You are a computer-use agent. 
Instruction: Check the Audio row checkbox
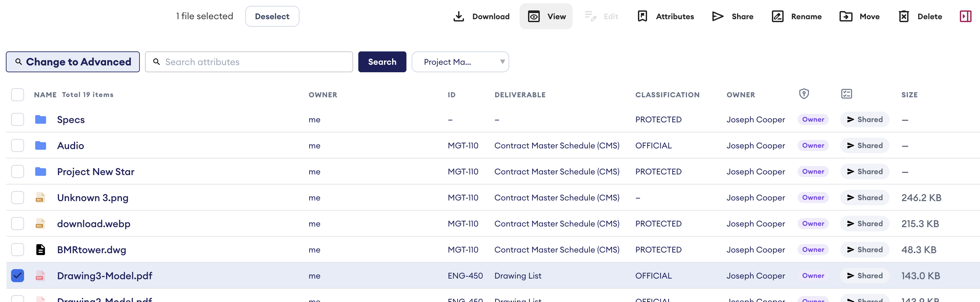(x=18, y=145)
